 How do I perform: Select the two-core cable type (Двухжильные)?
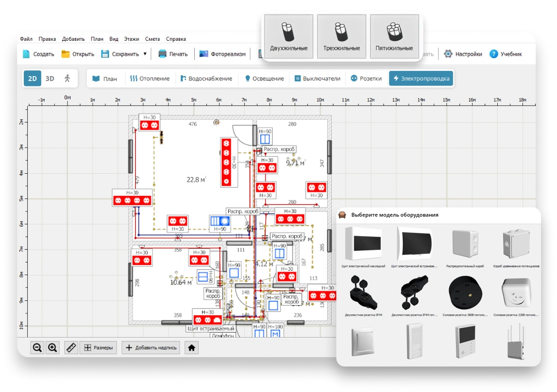click(x=289, y=36)
